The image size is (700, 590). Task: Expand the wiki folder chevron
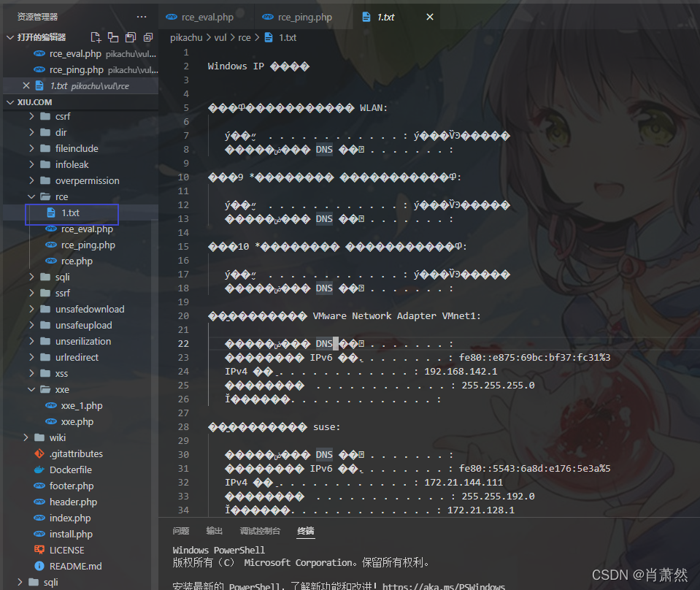click(26, 437)
